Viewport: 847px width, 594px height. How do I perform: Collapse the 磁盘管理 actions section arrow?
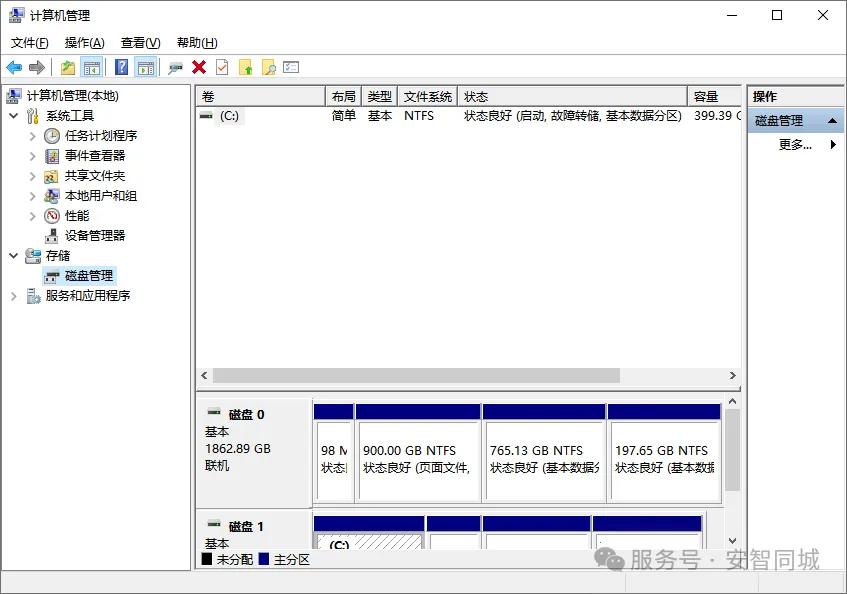pyautogui.click(x=832, y=121)
